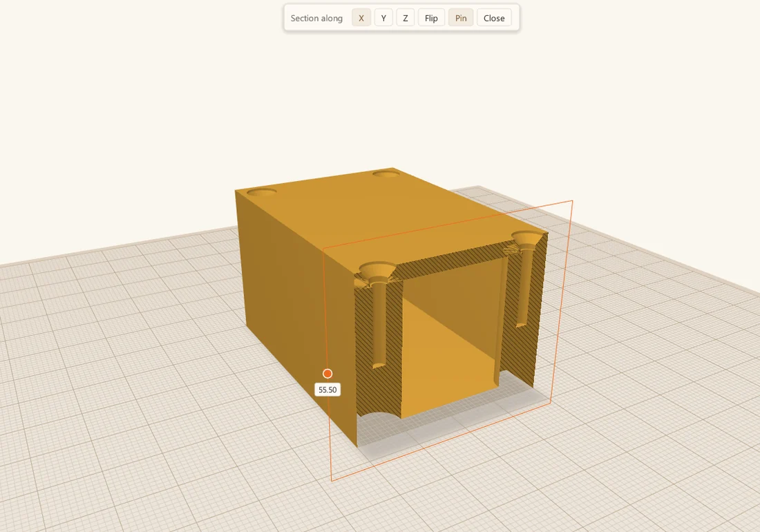This screenshot has height=532, width=760.
Task: Switch section axis to Z
Action: click(x=405, y=18)
